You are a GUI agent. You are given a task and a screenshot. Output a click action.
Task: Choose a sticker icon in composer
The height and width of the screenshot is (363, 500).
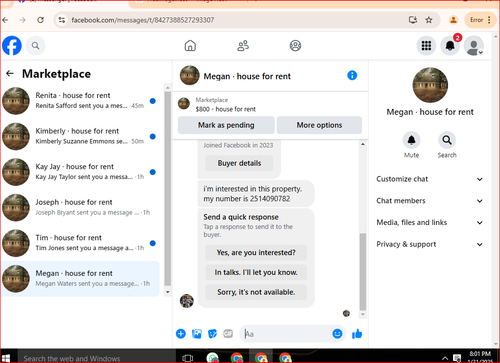pyautogui.click(x=212, y=334)
